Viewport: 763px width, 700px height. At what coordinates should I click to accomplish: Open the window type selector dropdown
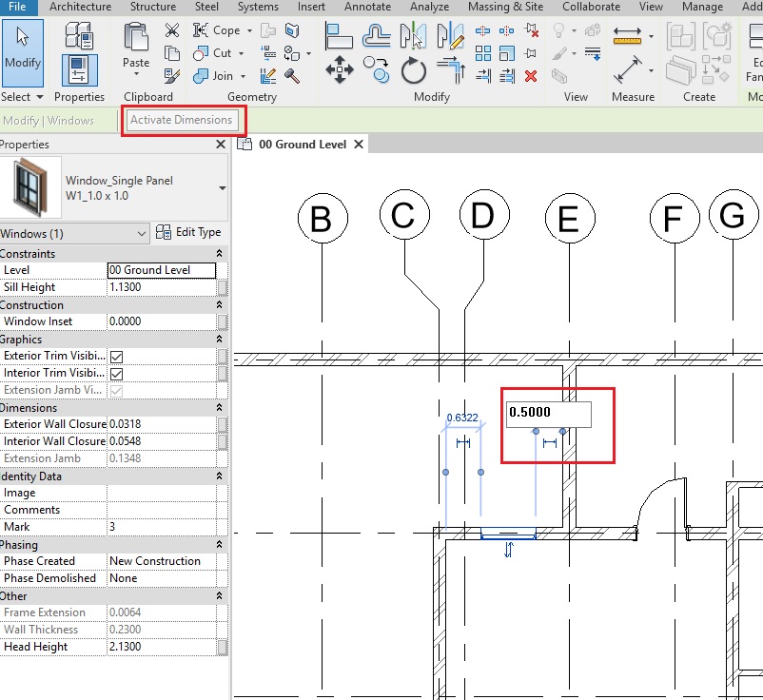click(x=222, y=187)
